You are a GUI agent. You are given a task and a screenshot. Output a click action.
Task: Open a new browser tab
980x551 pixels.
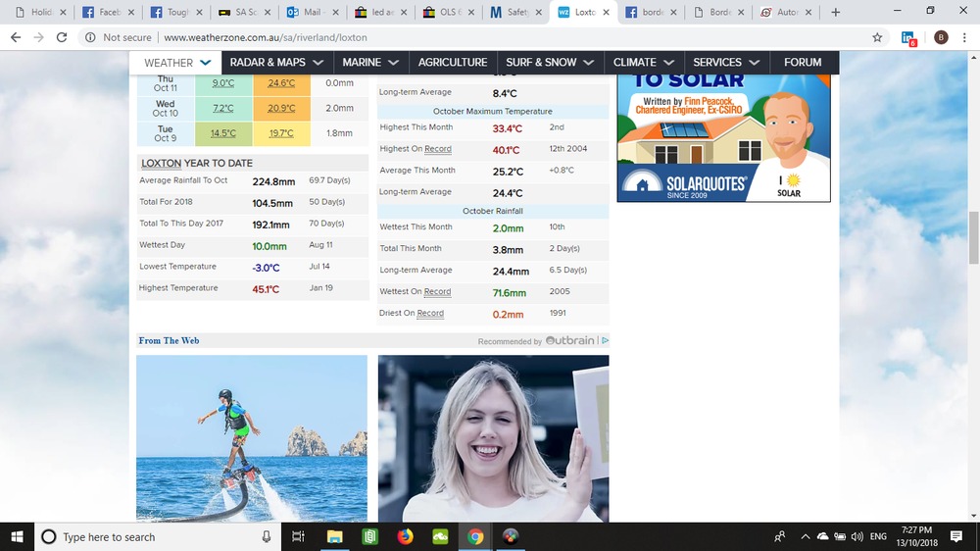836,13
